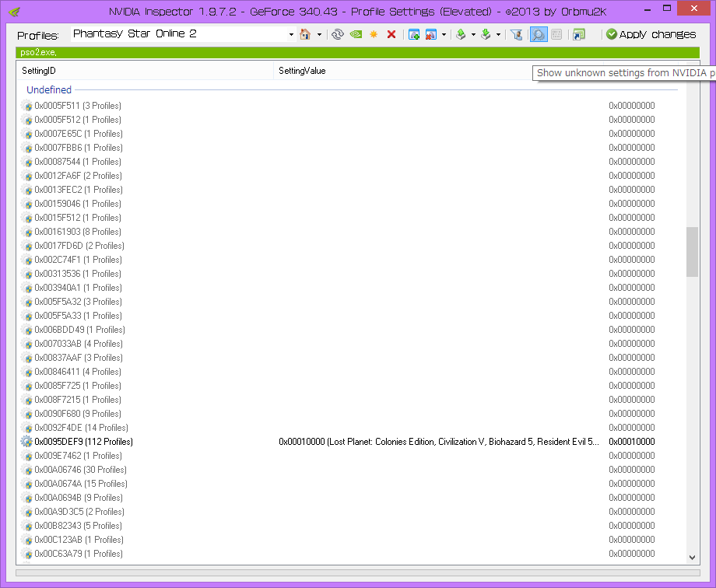
Task: Click the gear icon beside 0x00B82343
Action: click(26, 526)
